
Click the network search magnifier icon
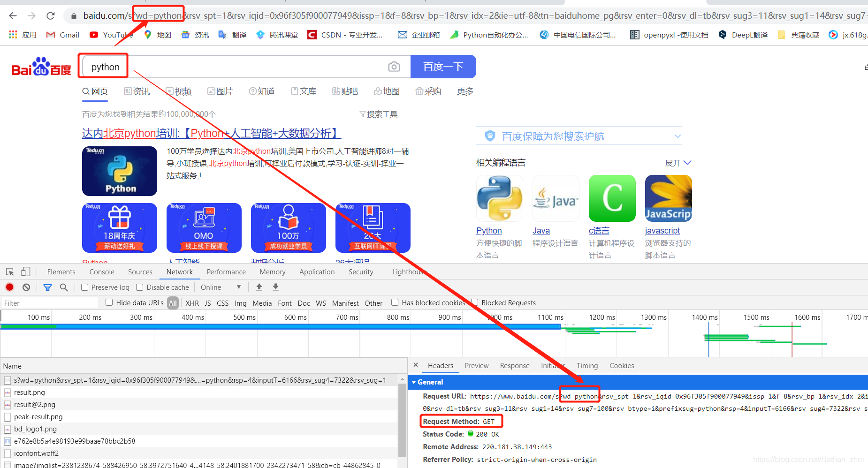click(x=64, y=287)
